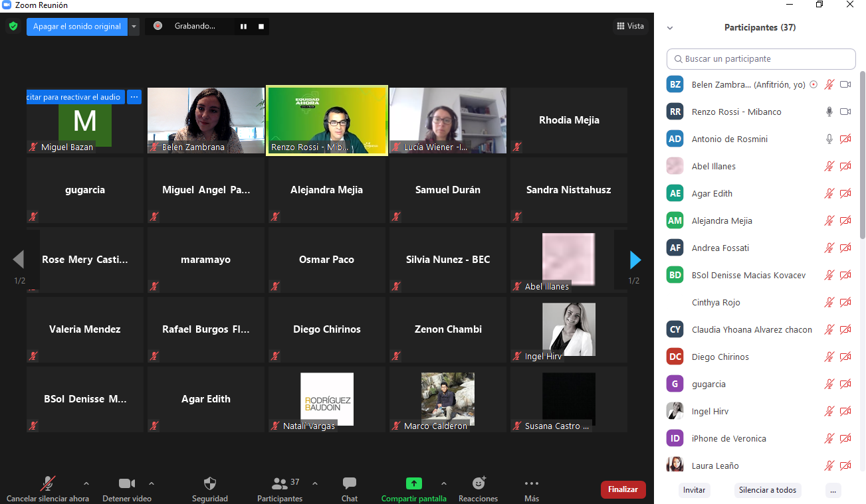Image resolution: width=866 pixels, height=504 pixels.
Task: Unmute microphone with Cancelar silenciar ahora
Action: point(48,489)
